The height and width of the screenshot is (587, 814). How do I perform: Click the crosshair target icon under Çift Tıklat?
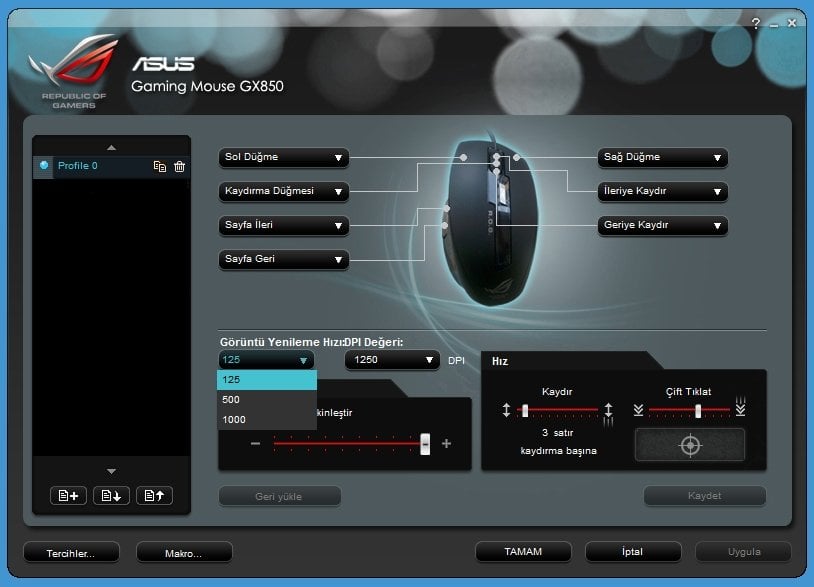[x=690, y=444]
